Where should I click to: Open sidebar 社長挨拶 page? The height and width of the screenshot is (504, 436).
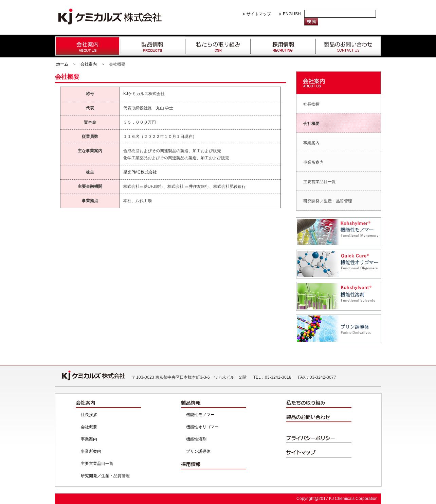coord(339,104)
